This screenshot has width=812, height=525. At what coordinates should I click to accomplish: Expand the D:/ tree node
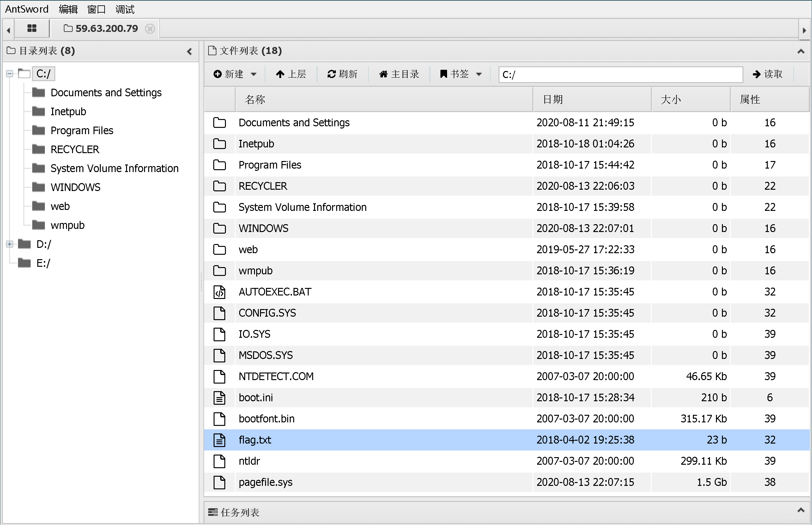(9, 244)
